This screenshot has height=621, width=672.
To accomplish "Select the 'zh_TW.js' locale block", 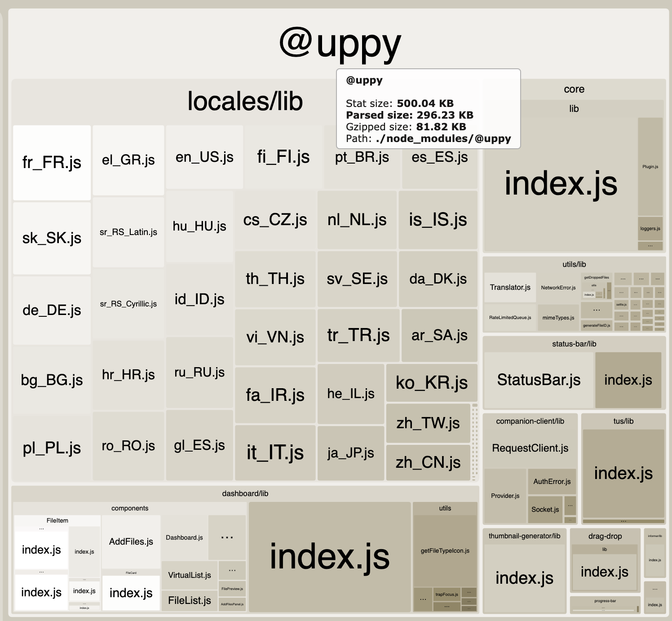I will (428, 423).
